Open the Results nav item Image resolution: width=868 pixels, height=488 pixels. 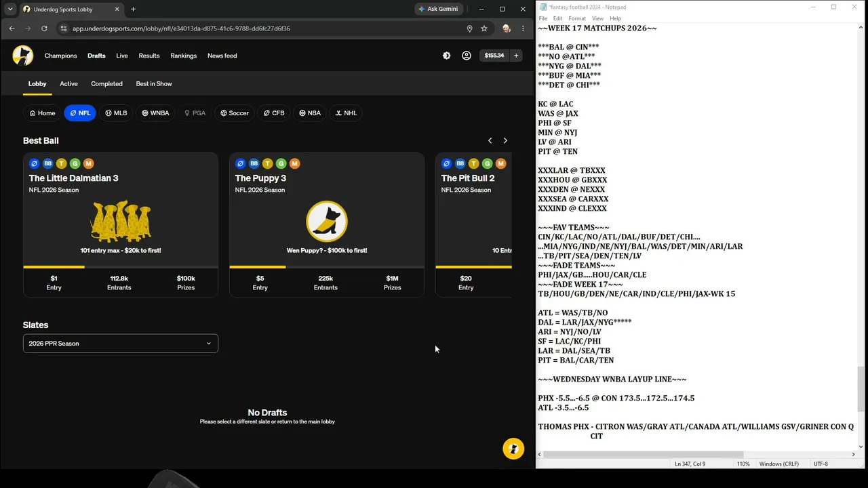pyautogui.click(x=149, y=56)
